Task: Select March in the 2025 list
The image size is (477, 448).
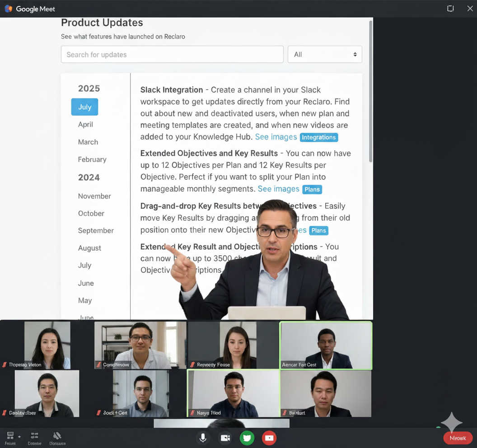Action: pos(88,142)
